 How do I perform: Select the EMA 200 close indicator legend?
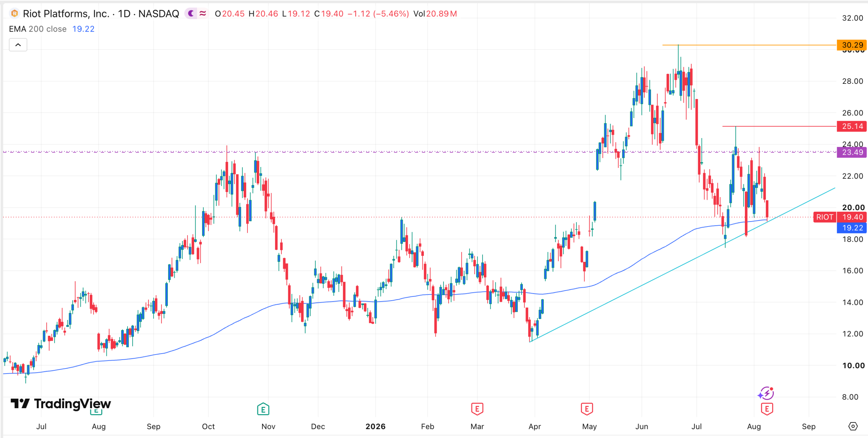pos(38,29)
